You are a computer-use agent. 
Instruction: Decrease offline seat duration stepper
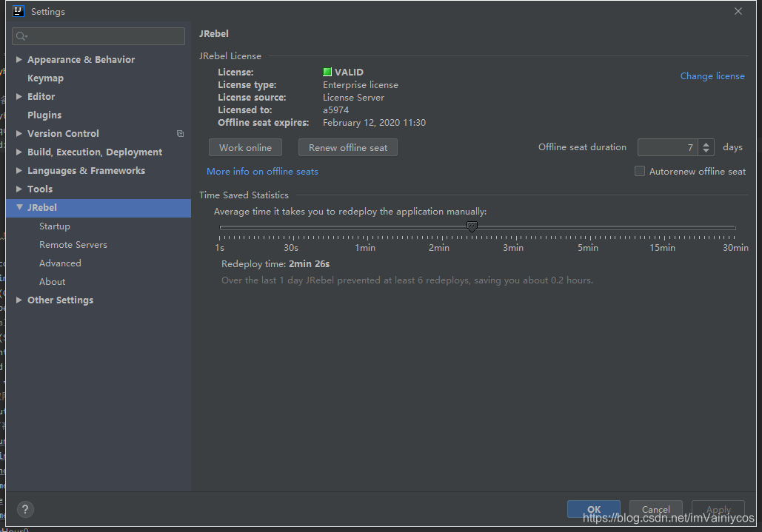(706, 151)
